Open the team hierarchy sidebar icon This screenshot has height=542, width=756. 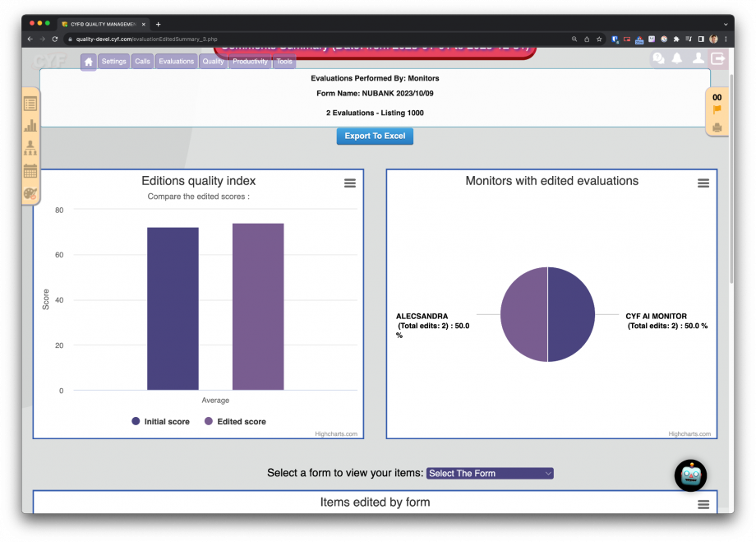(30, 148)
